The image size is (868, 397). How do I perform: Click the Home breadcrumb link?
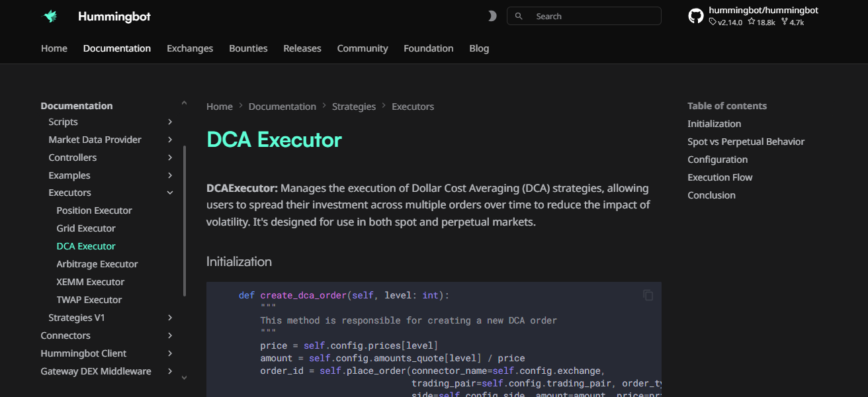[220, 107]
